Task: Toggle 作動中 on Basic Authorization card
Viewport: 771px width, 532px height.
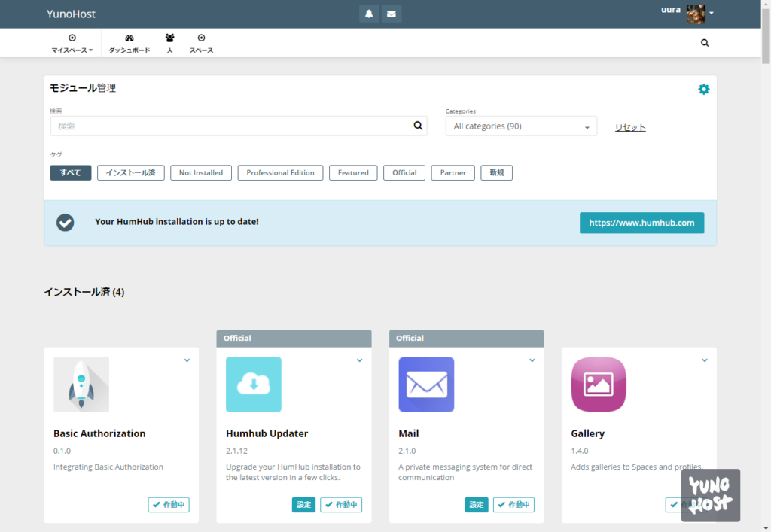Action: [x=169, y=504]
